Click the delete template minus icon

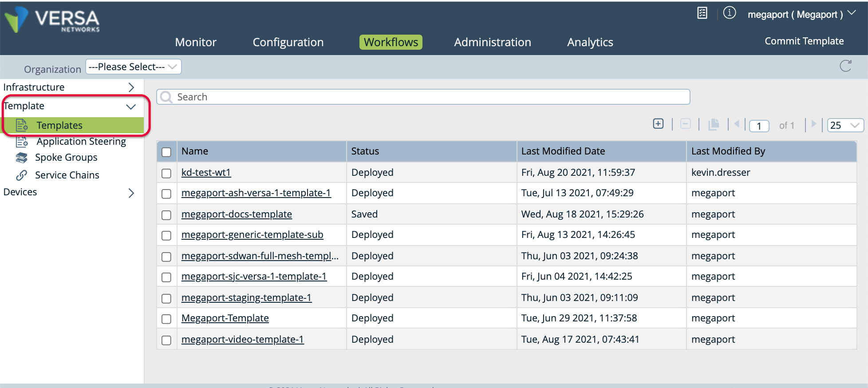click(685, 124)
